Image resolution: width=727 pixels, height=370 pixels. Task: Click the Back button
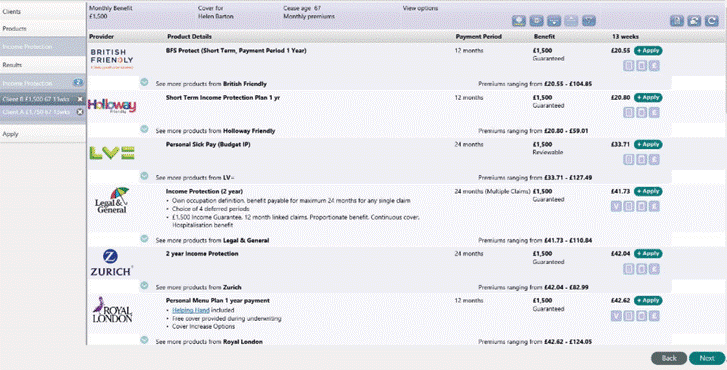click(669, 358)
